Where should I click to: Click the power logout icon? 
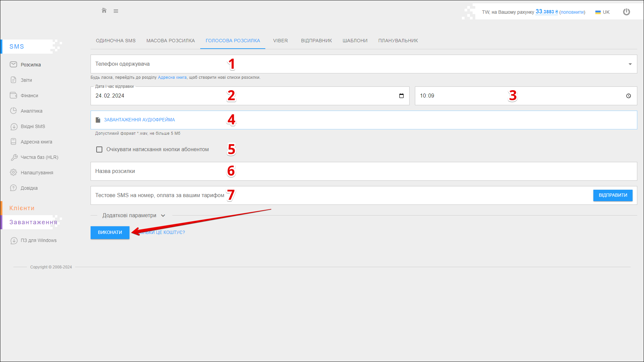coord(626,12)
